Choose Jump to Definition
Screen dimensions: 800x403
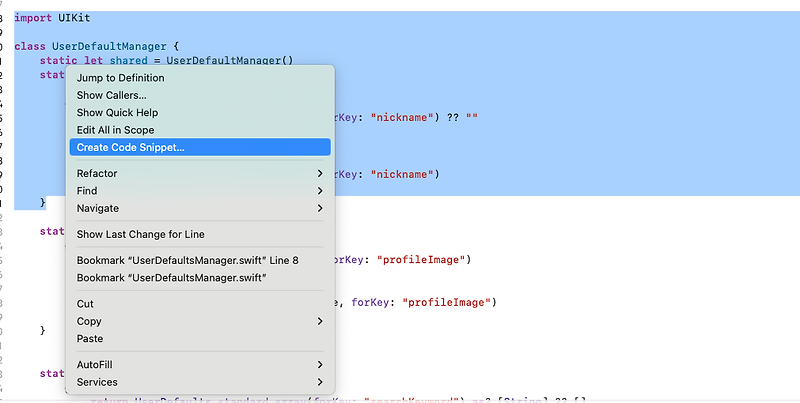pyautogui.click(x=200, y=78)
